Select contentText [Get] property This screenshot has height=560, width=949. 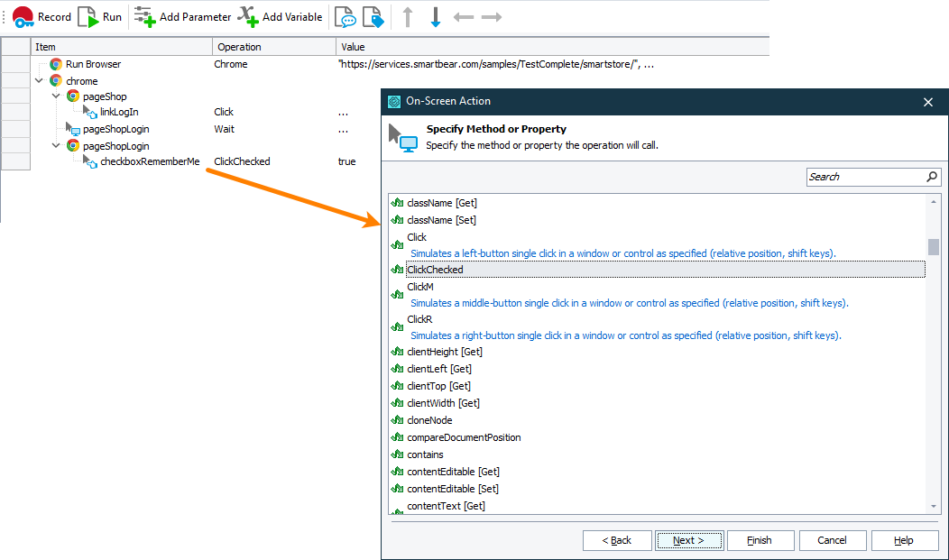click(446, 506)
